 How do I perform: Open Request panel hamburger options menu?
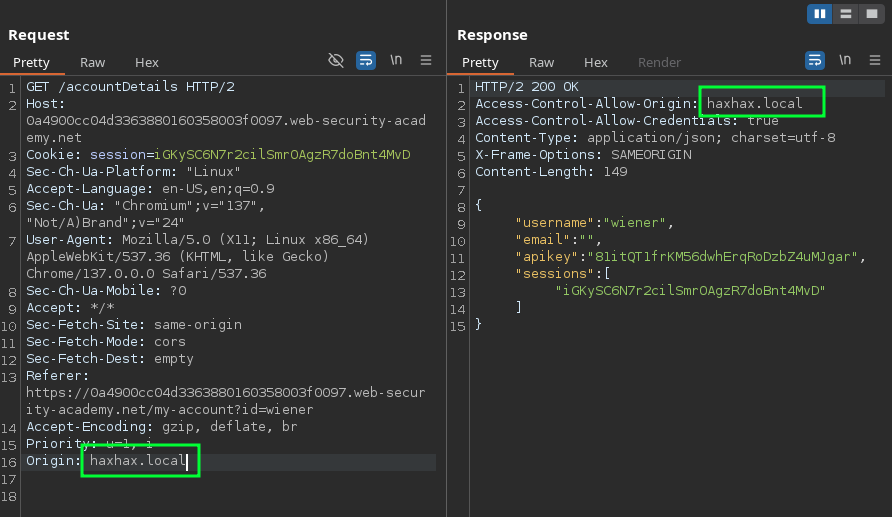426,60
